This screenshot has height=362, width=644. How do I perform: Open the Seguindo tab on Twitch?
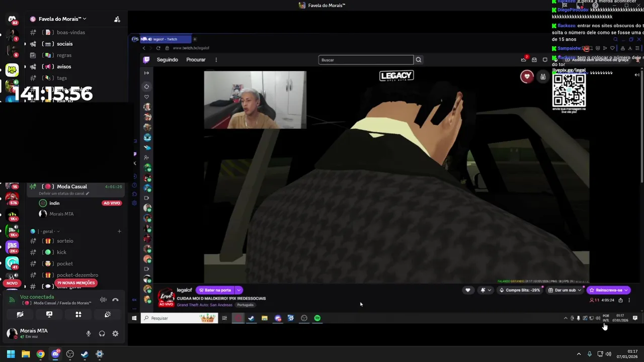click(167, 60)
